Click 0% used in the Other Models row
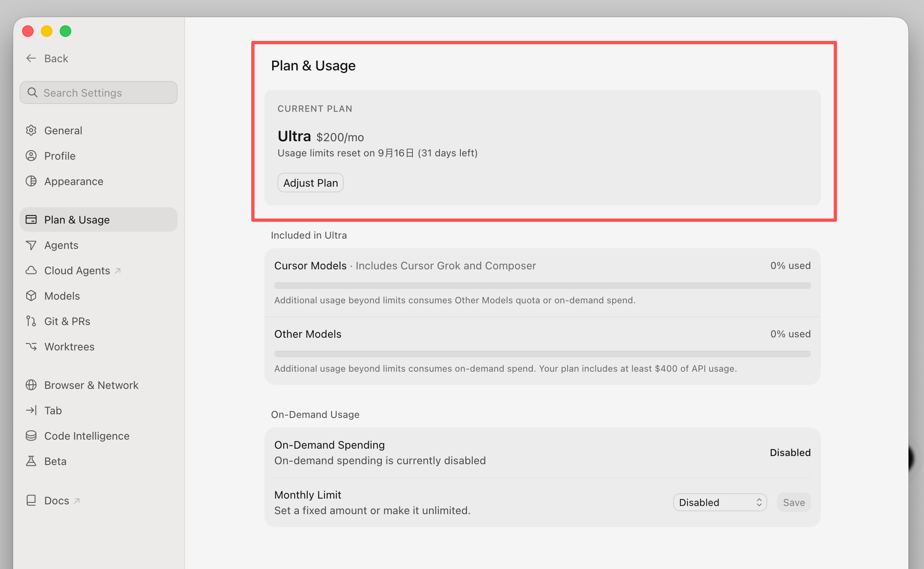 point(791,334)
